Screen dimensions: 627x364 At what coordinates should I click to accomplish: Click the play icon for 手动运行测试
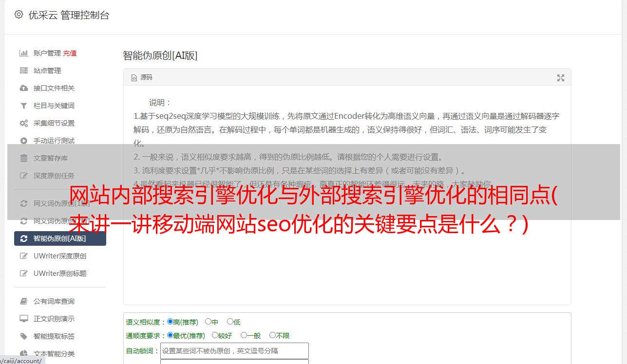pos(23,141)
